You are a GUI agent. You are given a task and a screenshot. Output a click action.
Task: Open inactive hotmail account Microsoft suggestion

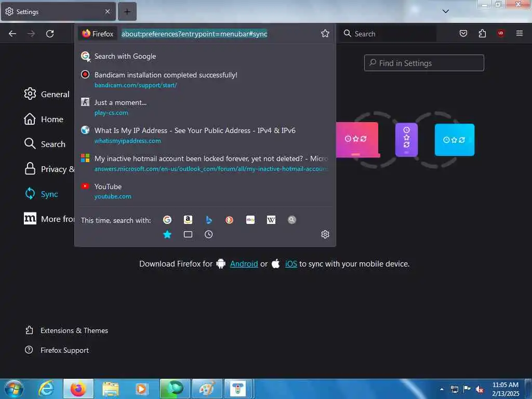(205, 164)
